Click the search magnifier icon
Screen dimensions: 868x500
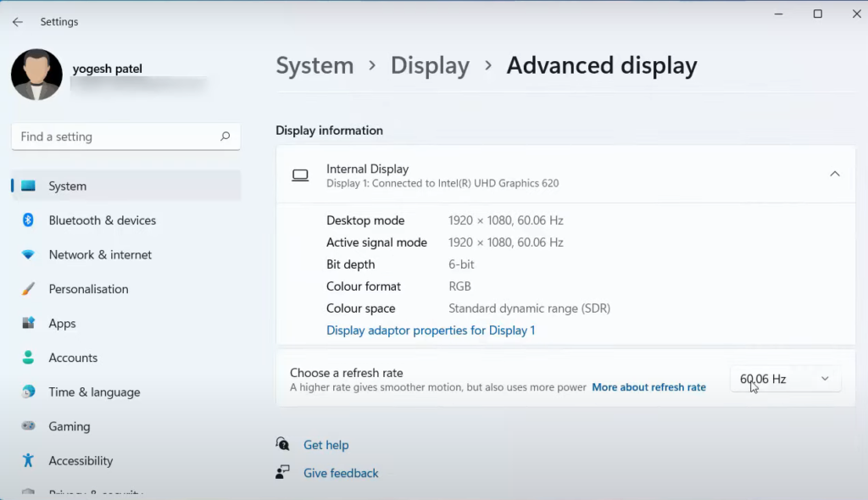pos(225,136)
